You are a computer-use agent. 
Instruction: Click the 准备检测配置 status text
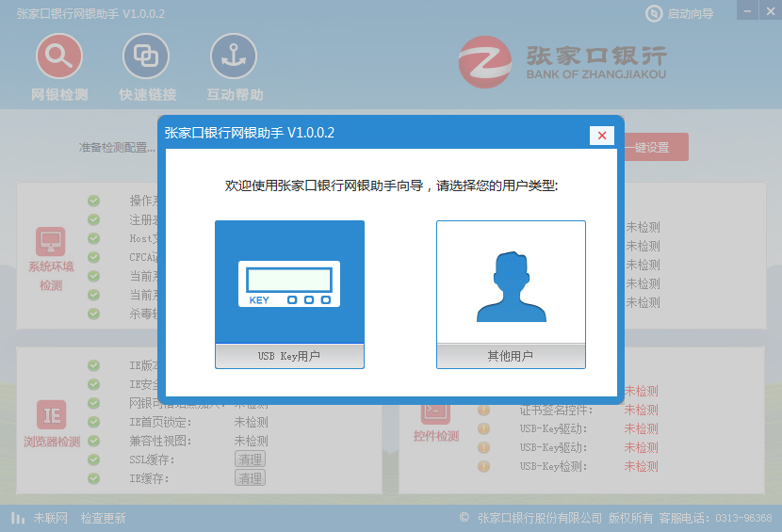point(117,148)
